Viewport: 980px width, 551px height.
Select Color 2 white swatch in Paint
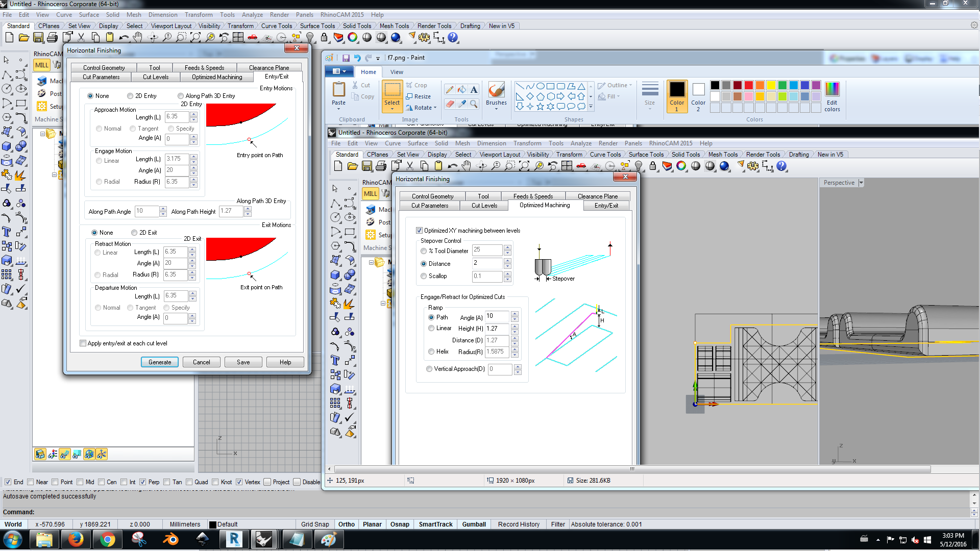click(x=698, y=96)
